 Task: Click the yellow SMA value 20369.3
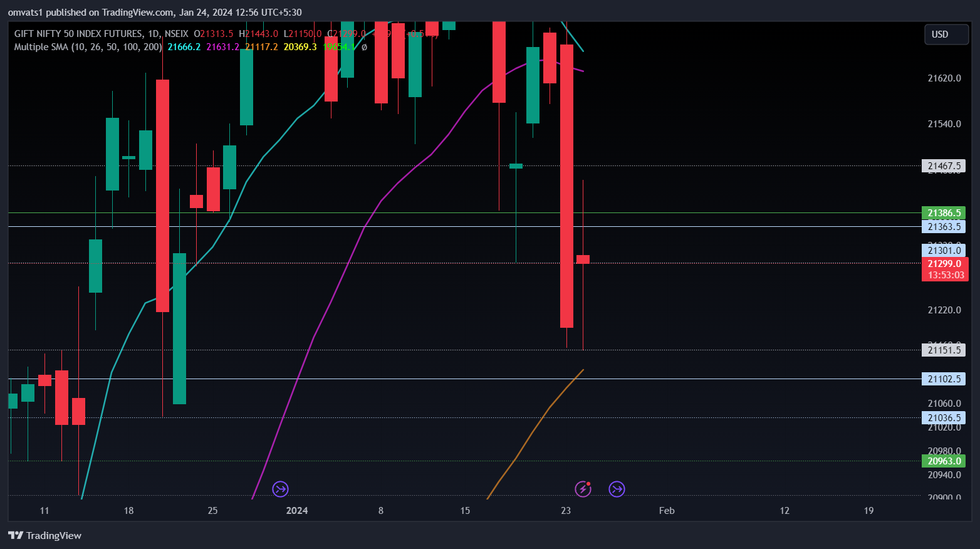pos(300,47)
